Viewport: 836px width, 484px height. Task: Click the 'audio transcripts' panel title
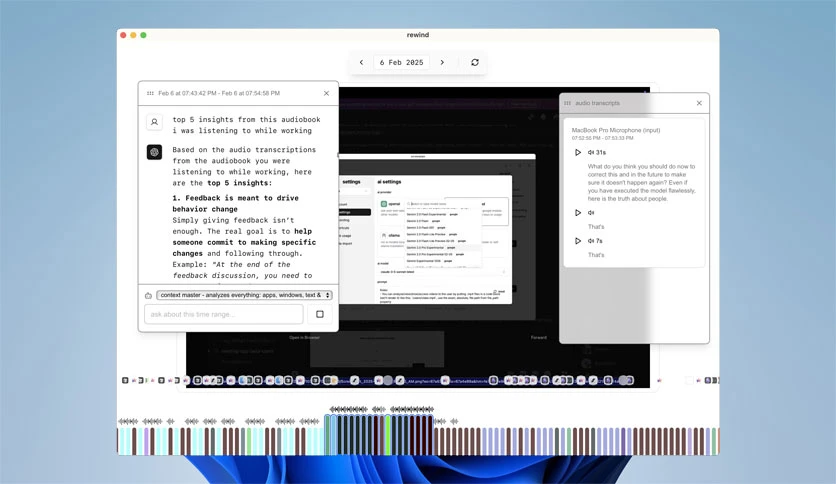tap(597, 103)
